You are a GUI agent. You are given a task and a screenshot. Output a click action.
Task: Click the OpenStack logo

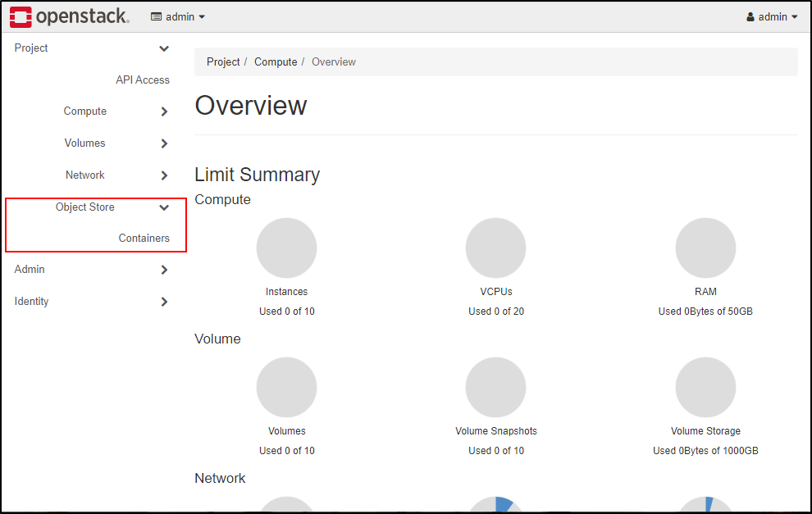(x=69, y=16)
